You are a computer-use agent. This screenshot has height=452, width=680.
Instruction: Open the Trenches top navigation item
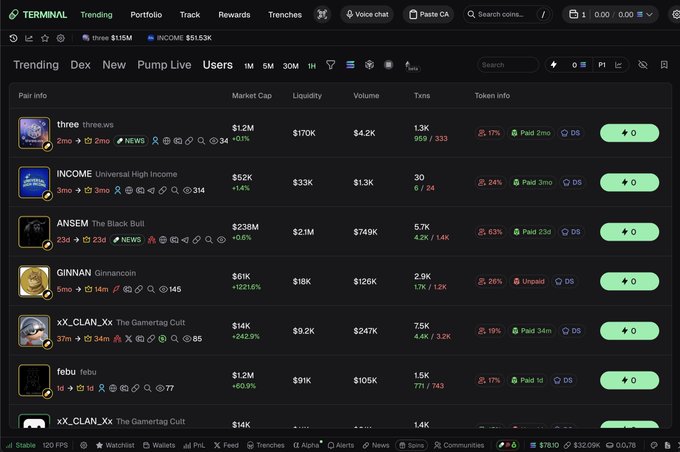285,15
